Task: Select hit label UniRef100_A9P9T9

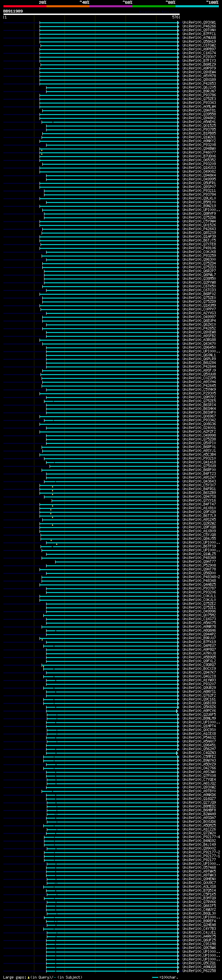Action: [x=199, y=68]
